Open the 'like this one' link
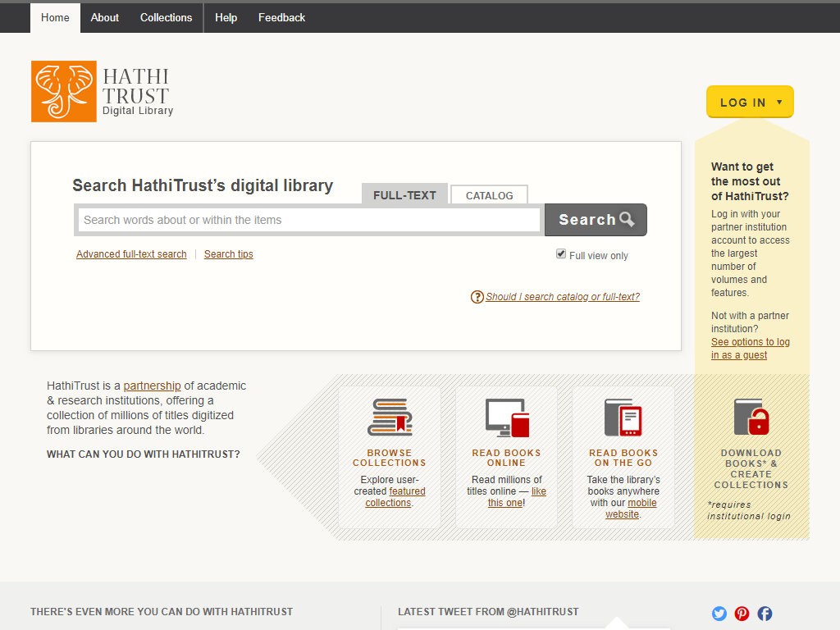840x630 pixels. point(517,496)
